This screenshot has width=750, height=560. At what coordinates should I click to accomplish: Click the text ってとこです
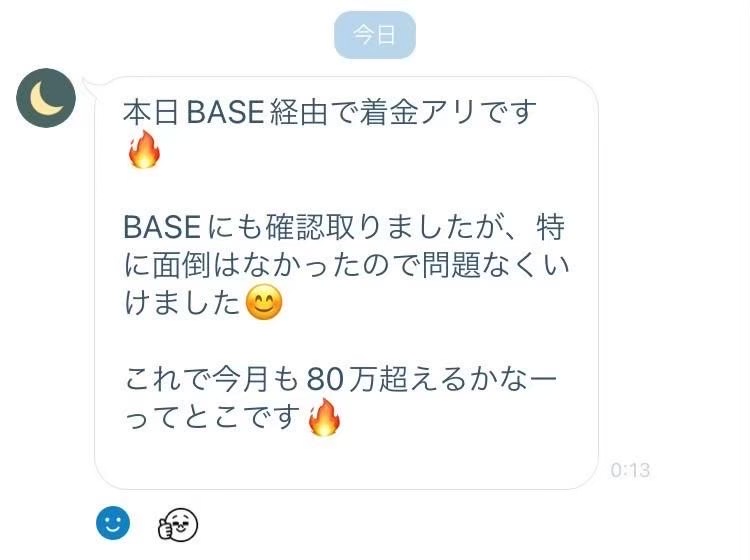[212, 417]
